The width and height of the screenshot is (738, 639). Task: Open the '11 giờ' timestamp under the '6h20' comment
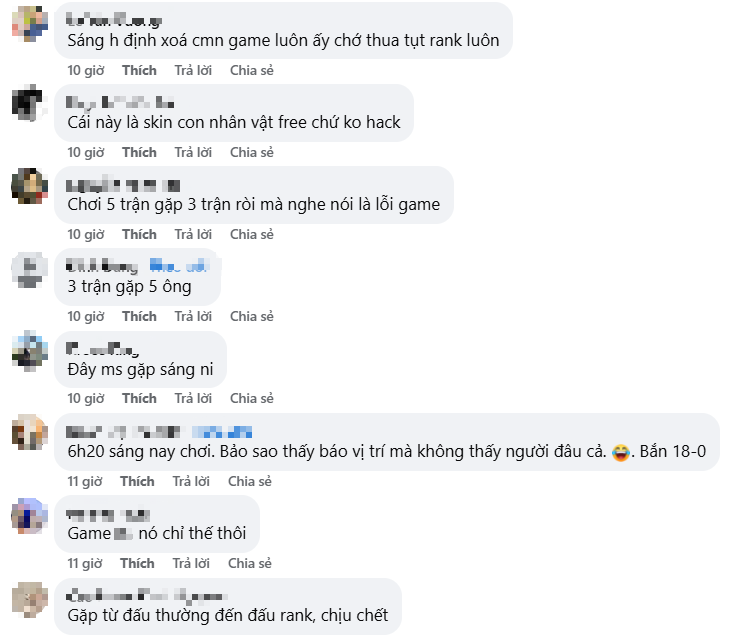point(85,481)
